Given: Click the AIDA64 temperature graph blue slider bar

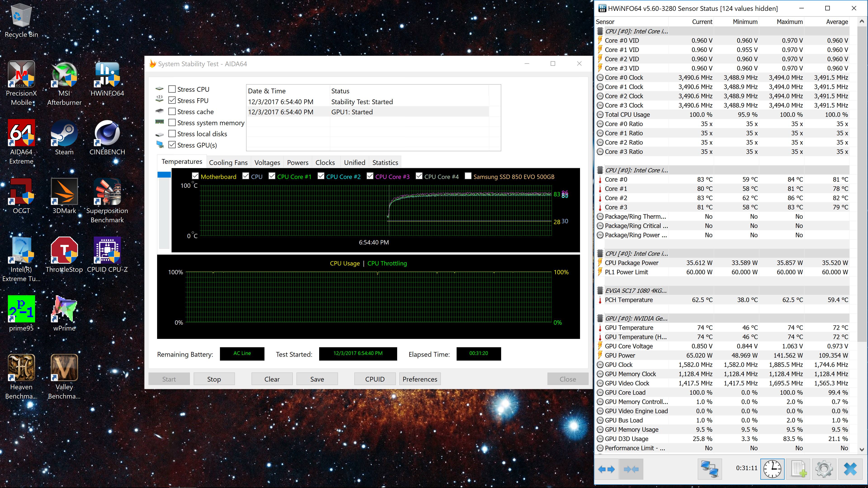Looking at the screenshot, I should 164,174.
